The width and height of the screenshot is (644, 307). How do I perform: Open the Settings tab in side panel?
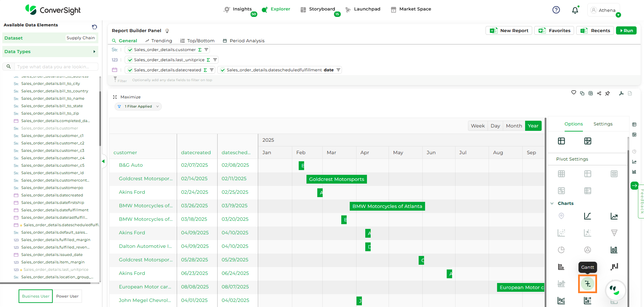point(603,124)
